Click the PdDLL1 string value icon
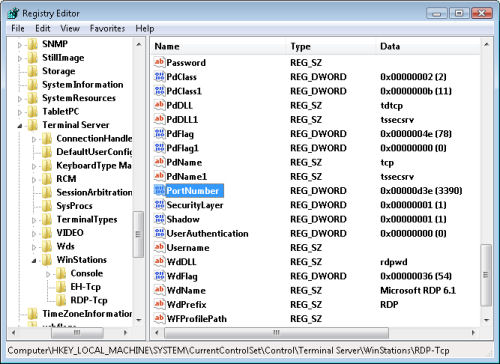Viewport: 500px width, 364px height. (x=159, y=119)
